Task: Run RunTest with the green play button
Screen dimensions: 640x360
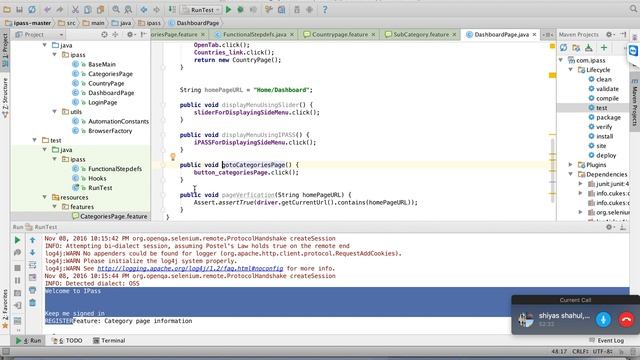Action: (x=228, y=9)
